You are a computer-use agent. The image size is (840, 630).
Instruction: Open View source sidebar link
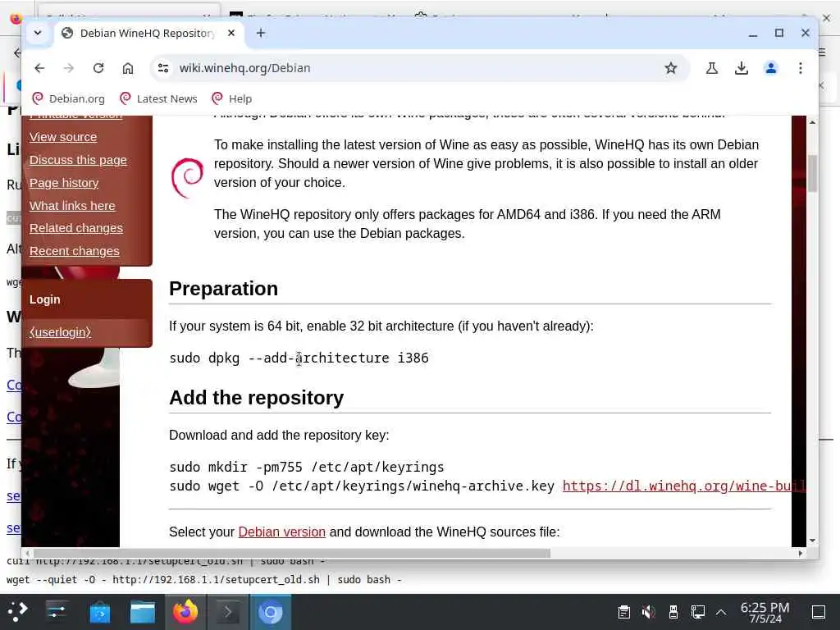[x=63, y=137]
